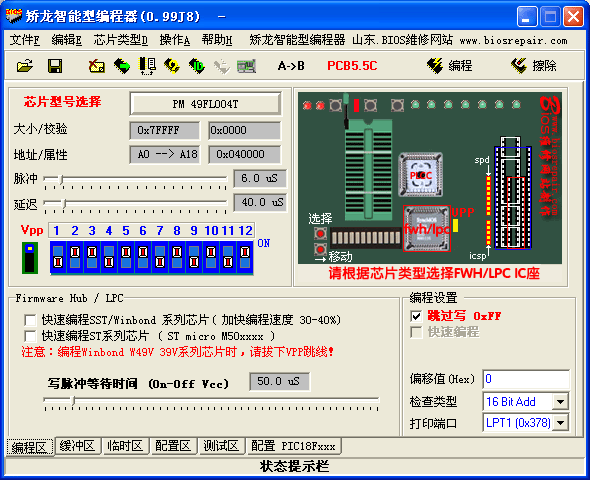Switch to the 缓冲区 tab
This screenshot has height=480, width=590.
(x=77, y=446)
